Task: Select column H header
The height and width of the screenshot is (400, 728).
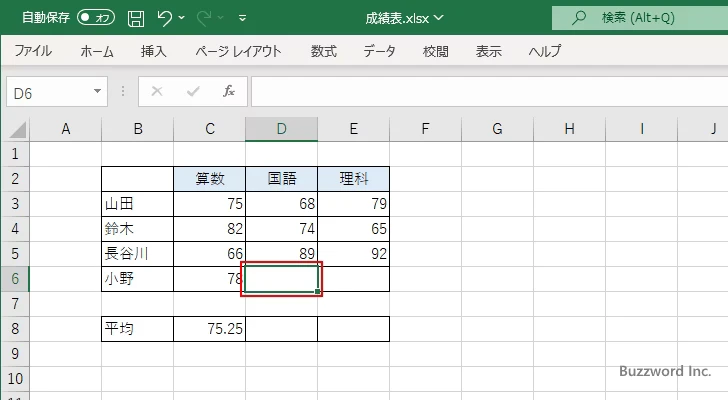Action: click(569, 129)
